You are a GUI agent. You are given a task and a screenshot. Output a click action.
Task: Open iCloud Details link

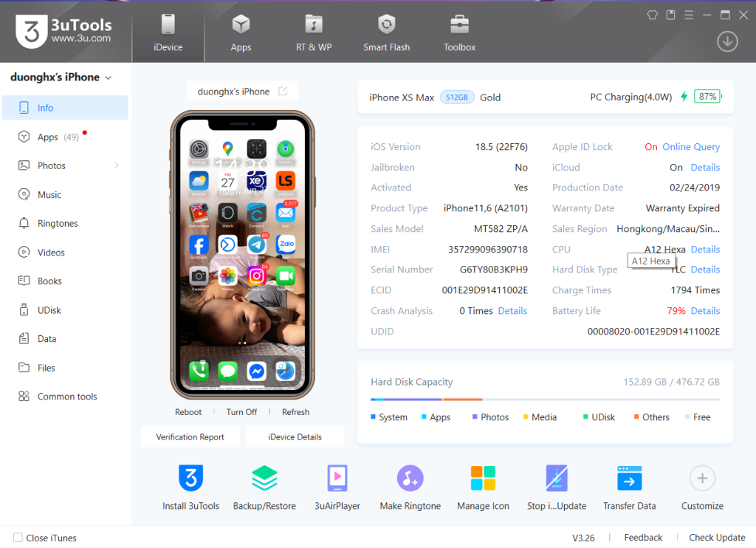[x=705, y=168]
